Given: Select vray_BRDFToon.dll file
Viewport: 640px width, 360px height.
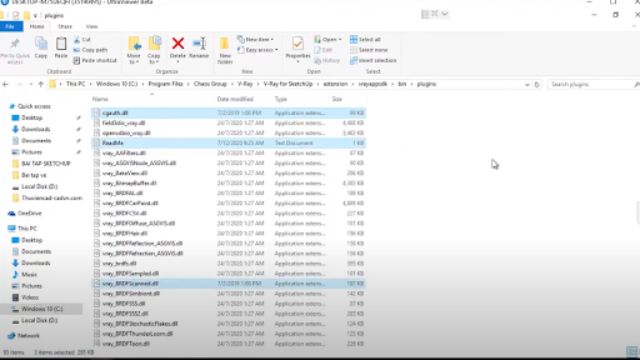Looking at the screenshot, I should [x=228, y=344].
